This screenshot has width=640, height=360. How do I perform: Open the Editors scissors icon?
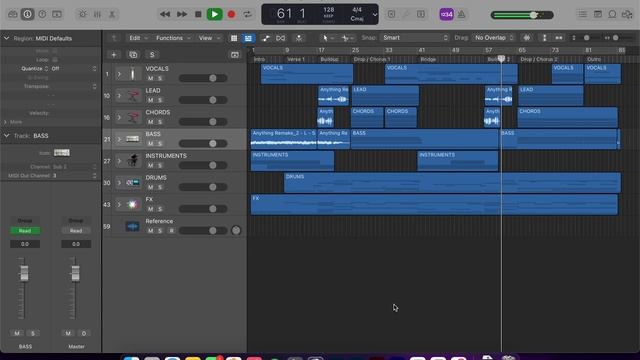(x=112, y=14)
